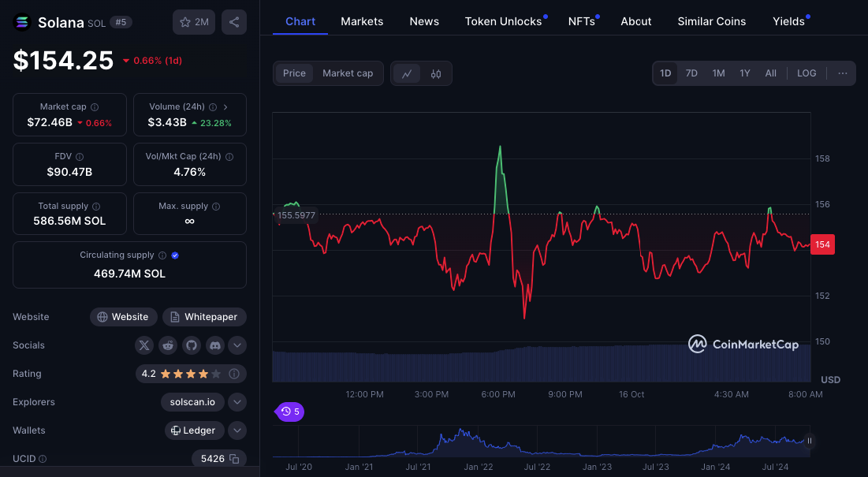
Task: Show Max. supply info icon
Action: pos(216,207)
